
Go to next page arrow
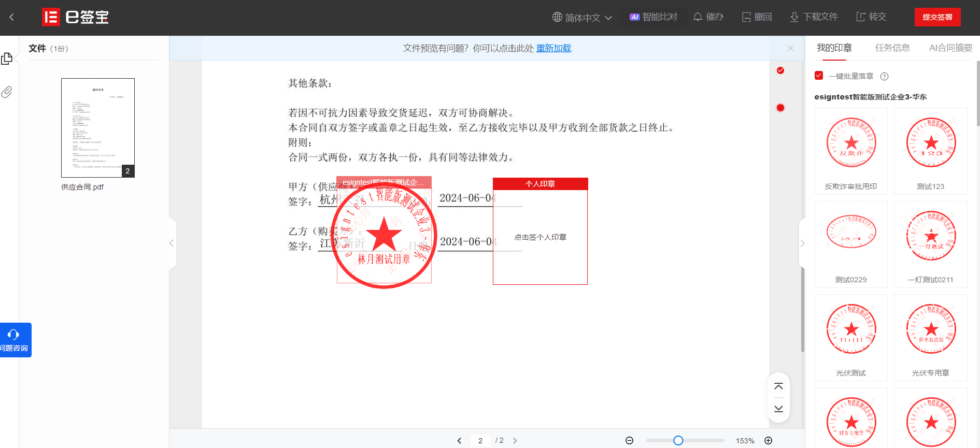tap(515, 441)
